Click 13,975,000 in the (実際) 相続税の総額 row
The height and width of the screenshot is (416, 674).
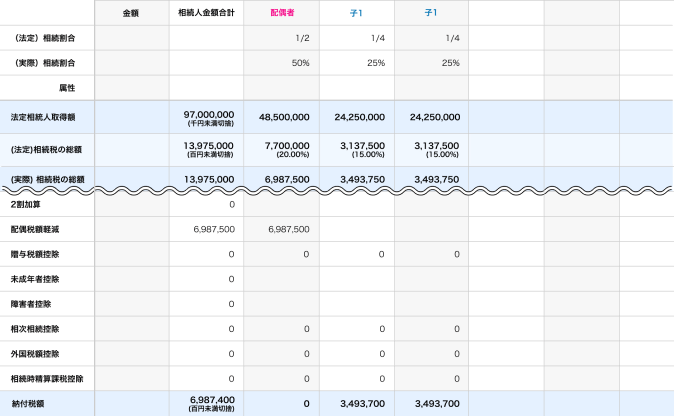(x=209, y=179)
